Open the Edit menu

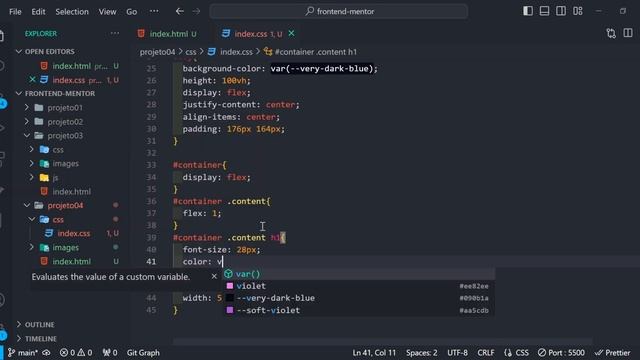(38, 11)
